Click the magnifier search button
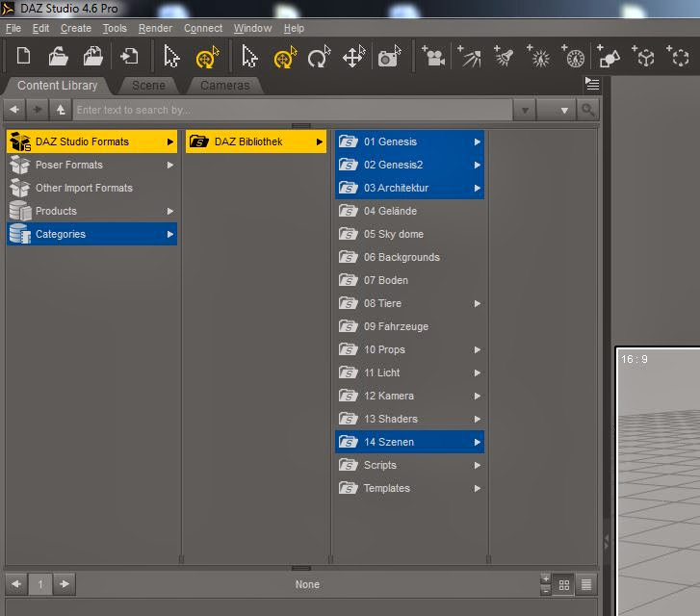700x616 pixels. tap(587, 110)
